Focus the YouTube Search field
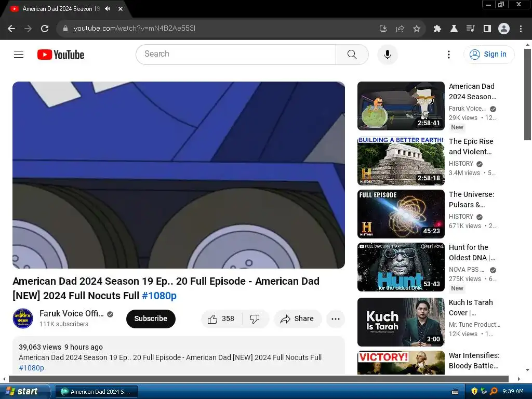The image size is (532, 399). coord(236,54)
